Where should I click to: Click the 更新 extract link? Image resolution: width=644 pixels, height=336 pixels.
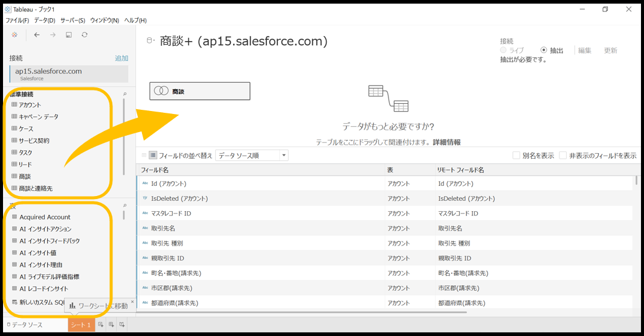(611, 51)
